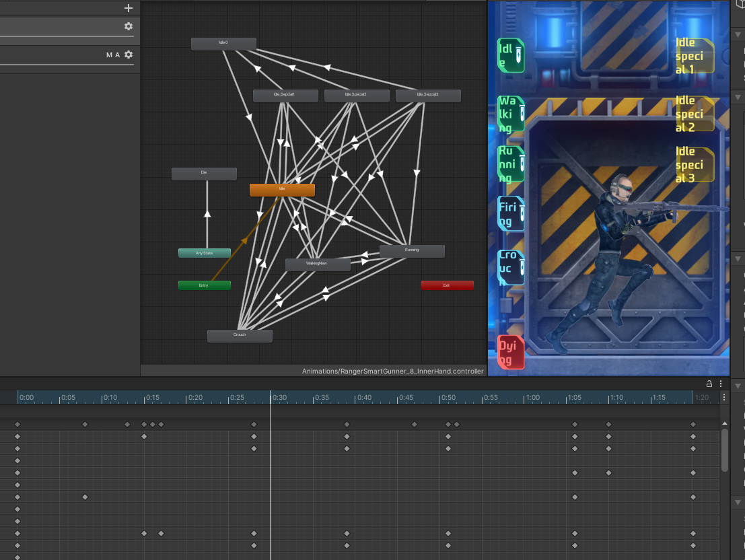
Task: Open gear settings on the M A layer
Action: [x=128, y=55]
